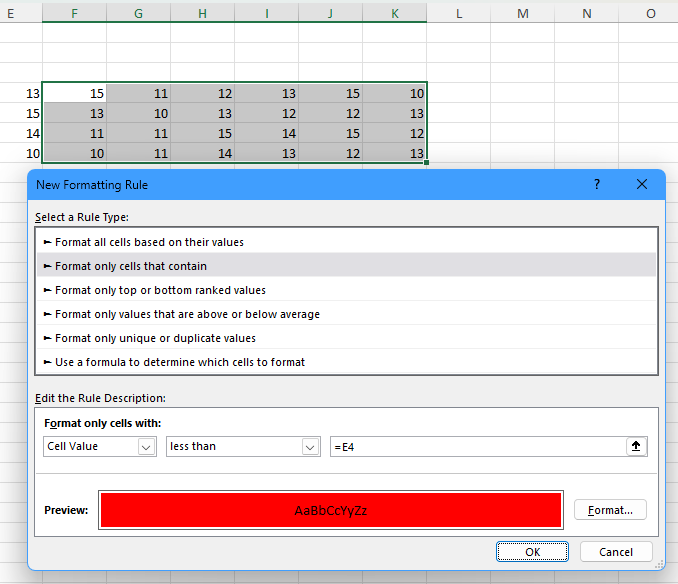Select column N header
The width and height of the screenshot is (678, 584).
click(x=587, y=13)
